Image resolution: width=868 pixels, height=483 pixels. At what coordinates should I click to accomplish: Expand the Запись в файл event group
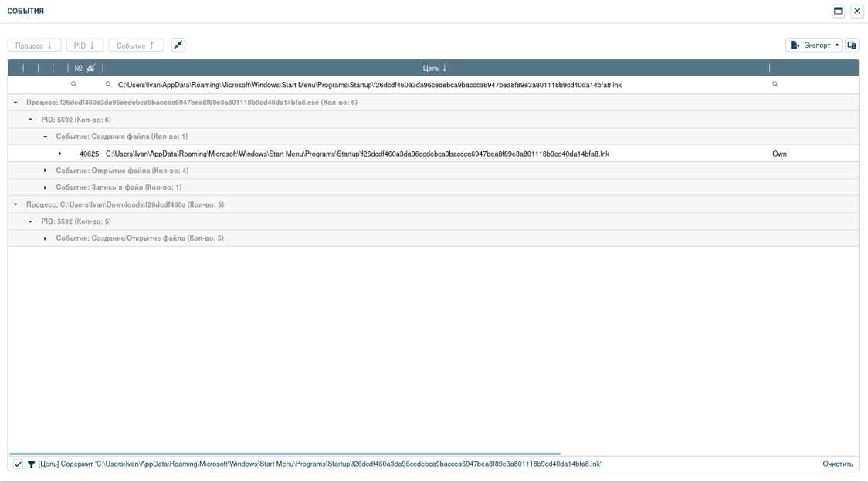tap(46, 187)
